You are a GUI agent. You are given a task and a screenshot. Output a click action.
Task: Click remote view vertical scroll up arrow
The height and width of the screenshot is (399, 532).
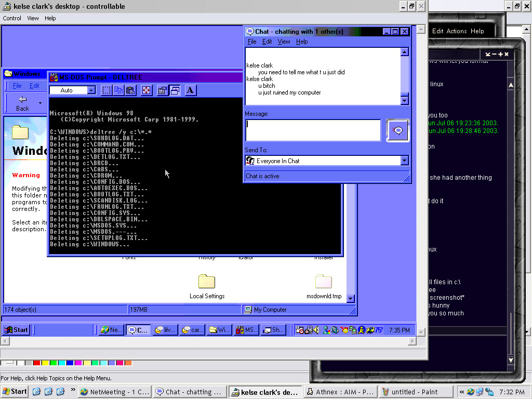(421, 29)
